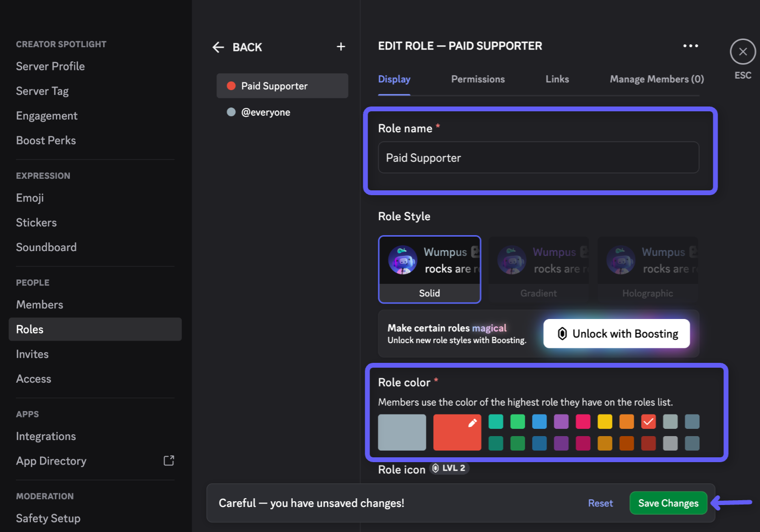Click Unlock with Boosting button
Viewport: 760px width, 532px height.
pos(616,333)
